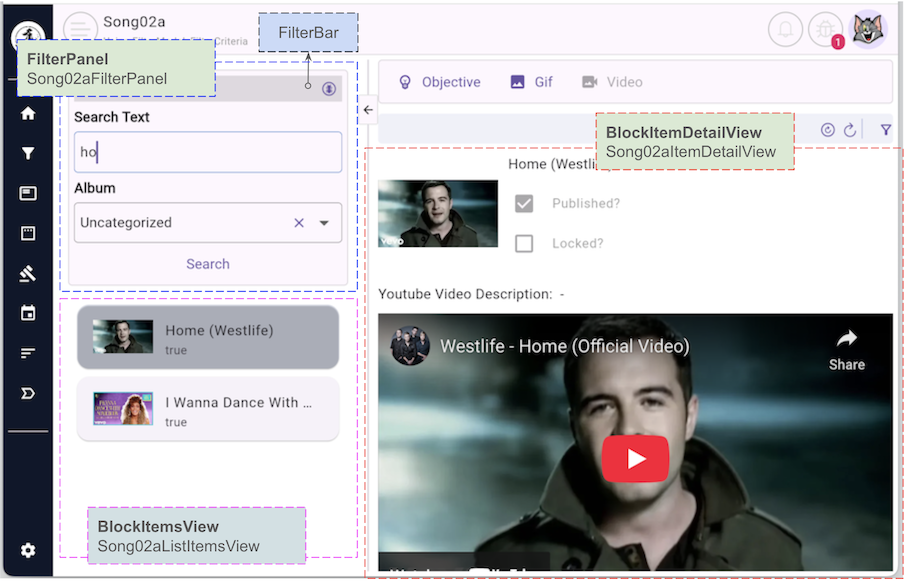Viewport: 905px width, 581px height.
Task: Clear the Uncategorized album selection
Action: coord(299,223)
